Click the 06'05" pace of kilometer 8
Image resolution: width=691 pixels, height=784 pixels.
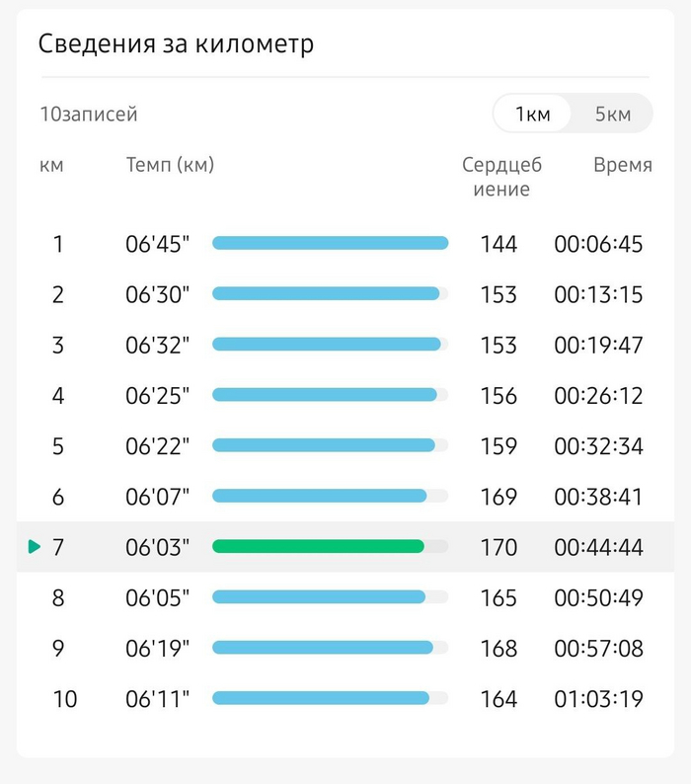[x=157, y=597]
